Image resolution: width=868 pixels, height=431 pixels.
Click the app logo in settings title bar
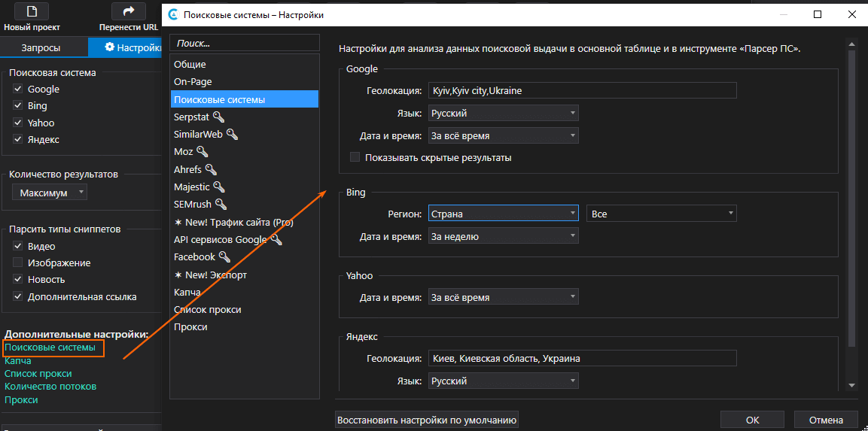pyautogui.click(x=173, y=15)
